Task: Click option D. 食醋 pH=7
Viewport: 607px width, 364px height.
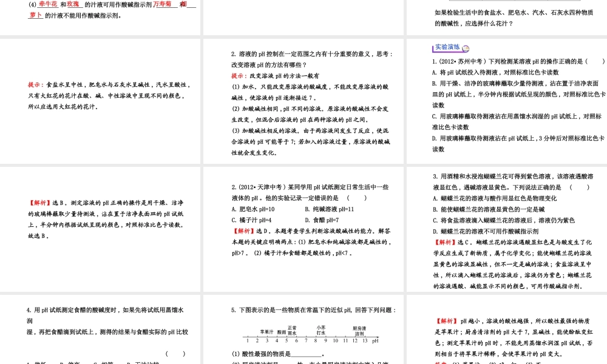Action: coord(322,220)
